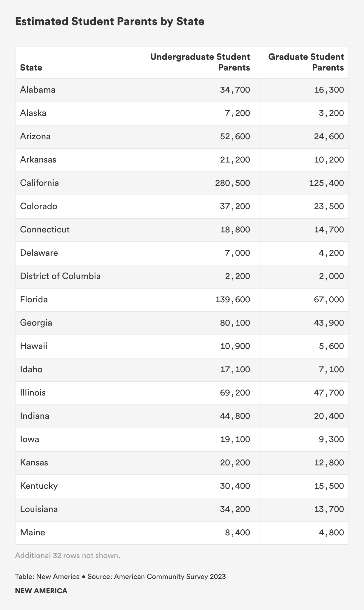Click the State column header
The height and width of the screenshot is (610, 364).
coord(31,68)
